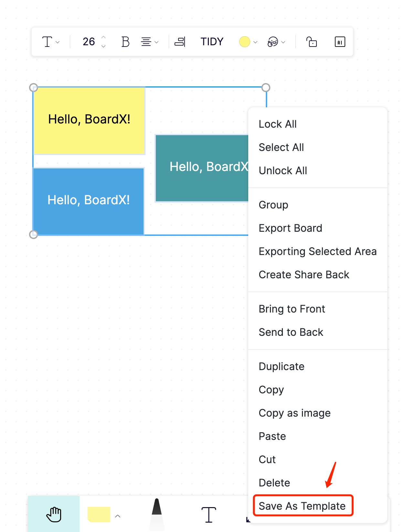Click Save As Template menu item
406x532 pixels.
302,506
